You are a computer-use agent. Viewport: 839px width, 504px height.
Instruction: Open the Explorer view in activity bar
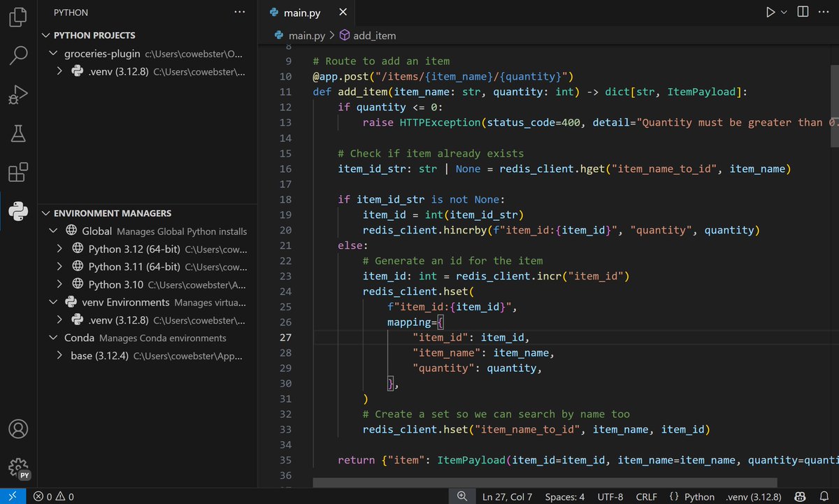coord(18,17)
